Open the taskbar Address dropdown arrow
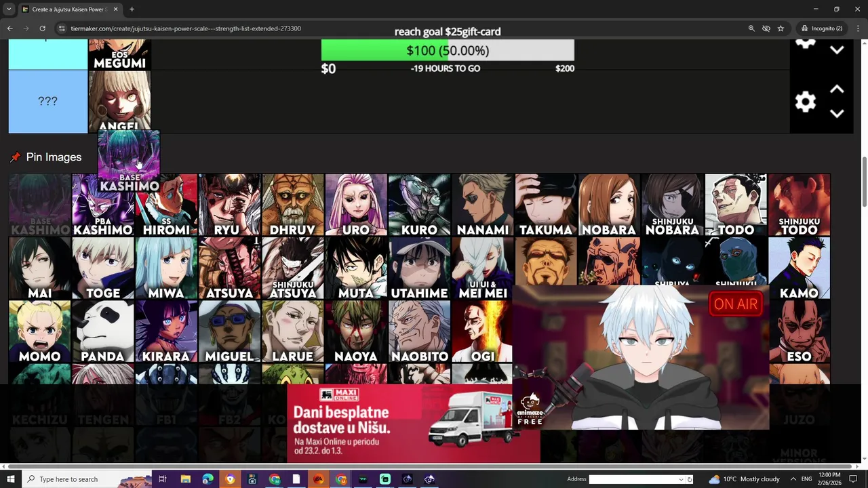The width and height of the screenshot is (868, 488). coord(682,479)
